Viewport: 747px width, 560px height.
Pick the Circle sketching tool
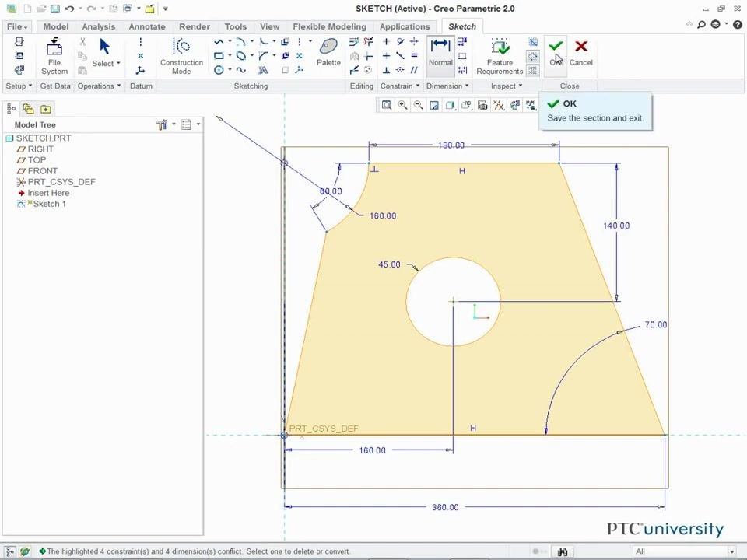219,70
